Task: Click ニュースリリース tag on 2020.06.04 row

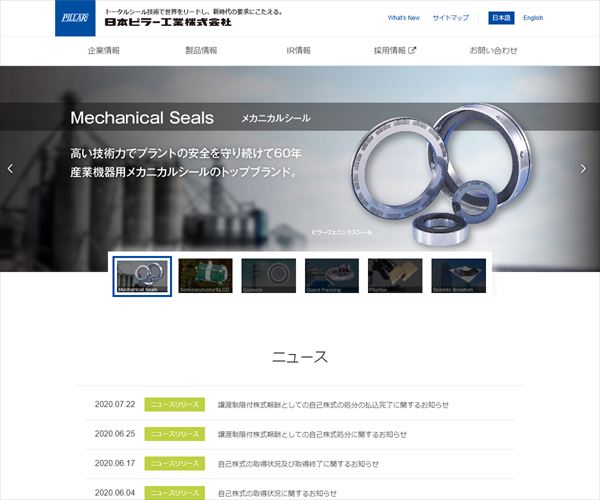Action: pos(174,493)
